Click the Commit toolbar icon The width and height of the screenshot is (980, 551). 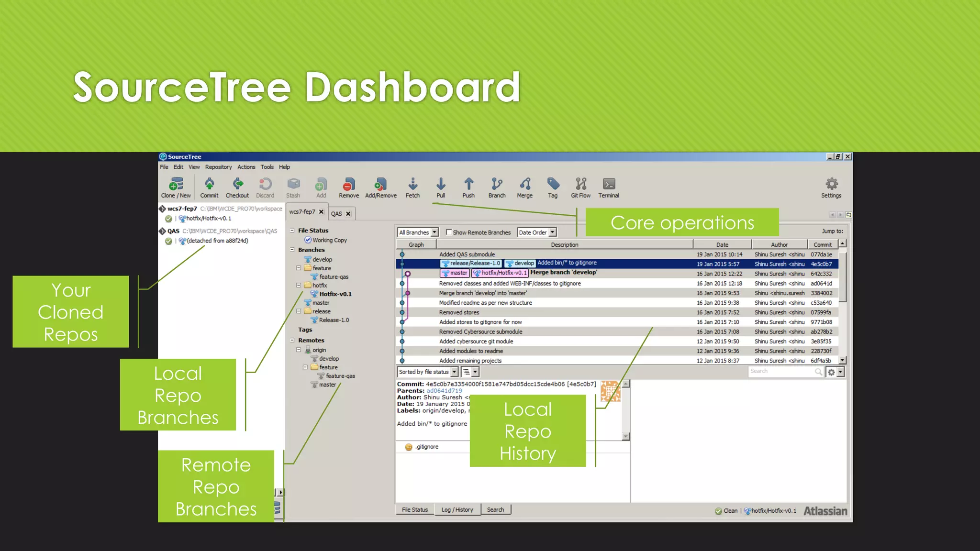(x=209, y=185)
